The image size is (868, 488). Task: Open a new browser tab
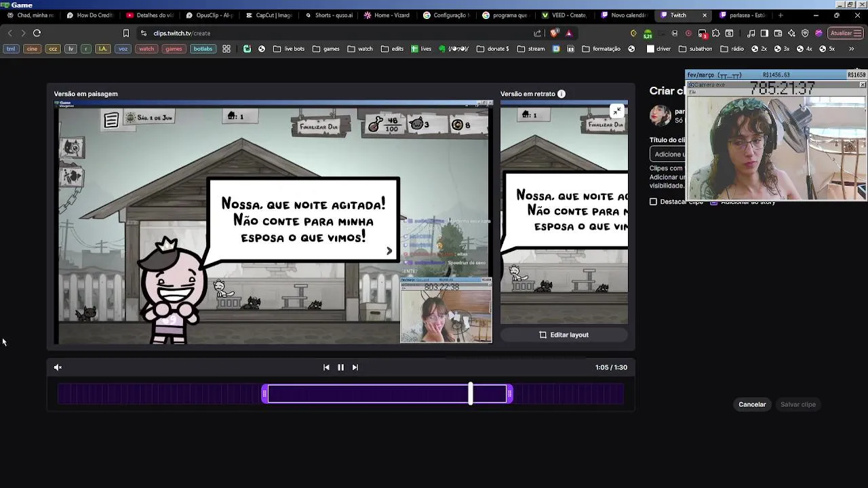(x=781, y=15)
